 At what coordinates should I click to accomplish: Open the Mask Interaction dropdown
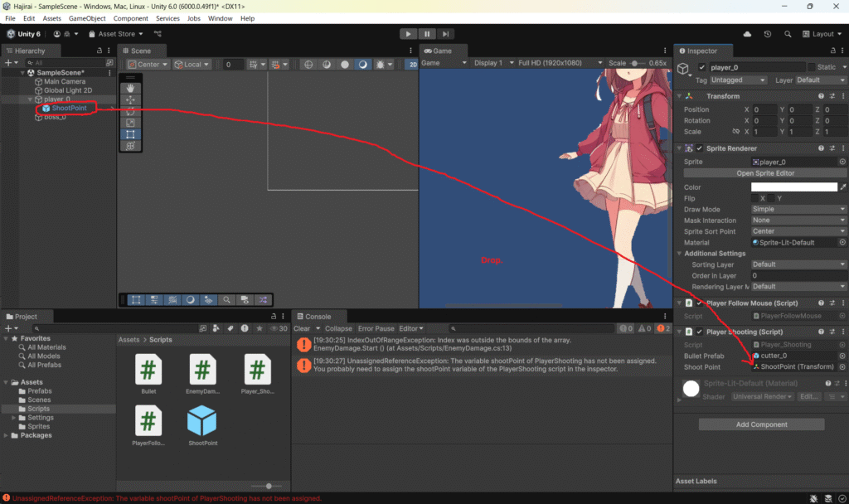point(798,220)
